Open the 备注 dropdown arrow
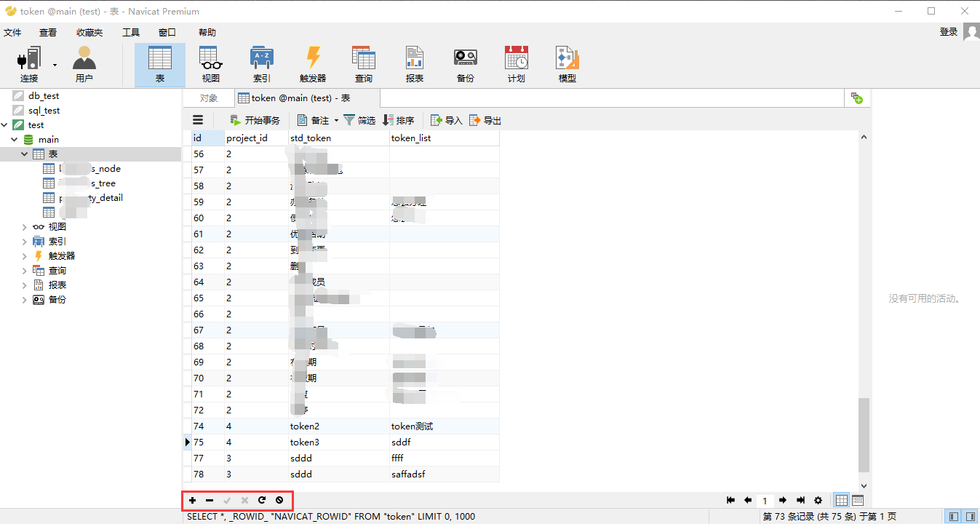The image size is (980, 524). 336,120
